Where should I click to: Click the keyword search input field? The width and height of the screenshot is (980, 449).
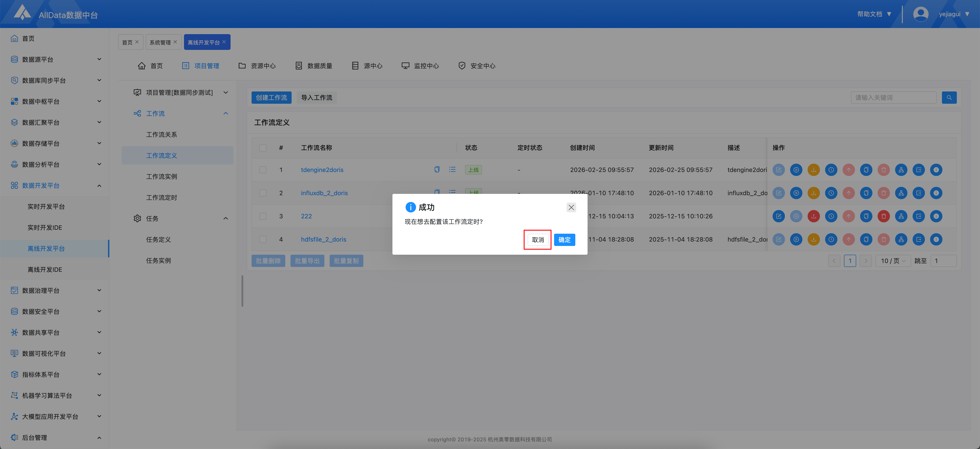(x=893, y=97)
